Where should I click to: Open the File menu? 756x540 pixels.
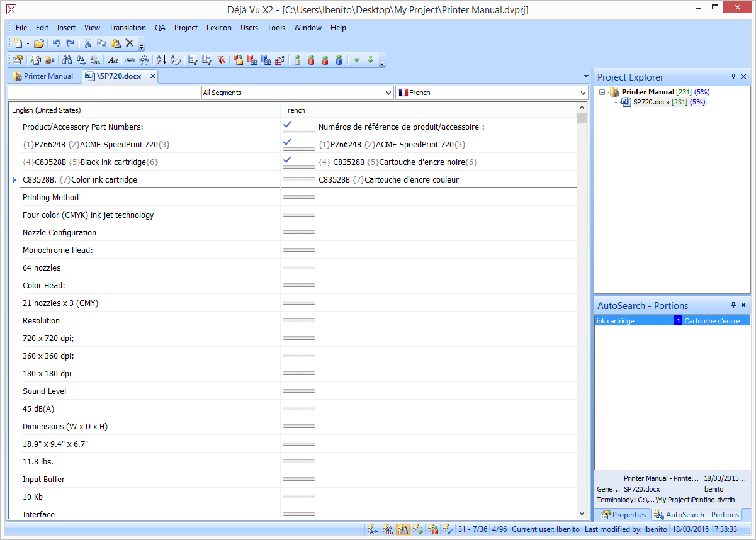tap(21, 28)
